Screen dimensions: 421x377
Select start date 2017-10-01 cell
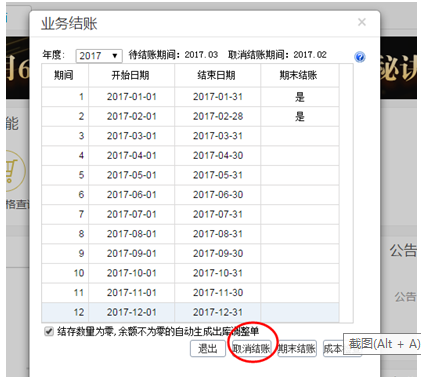[x=131, y=273]
